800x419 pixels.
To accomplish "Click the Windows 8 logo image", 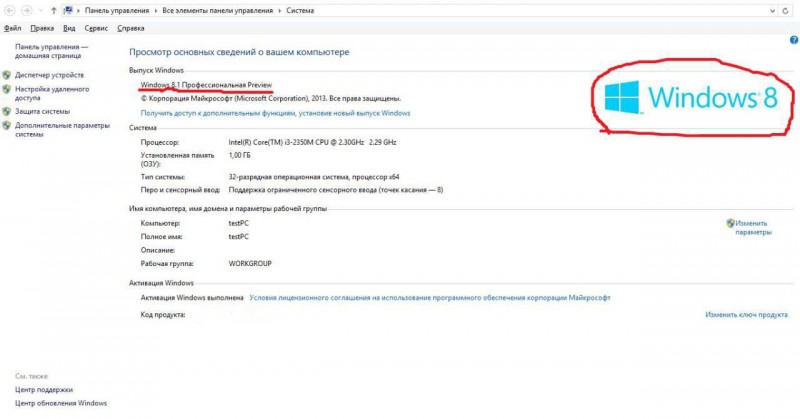I will pos(691,97).
